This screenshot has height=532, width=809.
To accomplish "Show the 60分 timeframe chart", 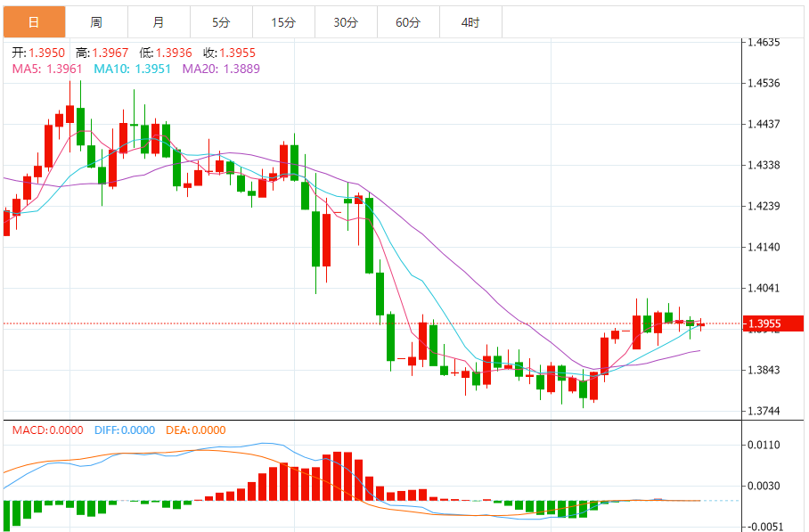I will click(x=409, y=22).
